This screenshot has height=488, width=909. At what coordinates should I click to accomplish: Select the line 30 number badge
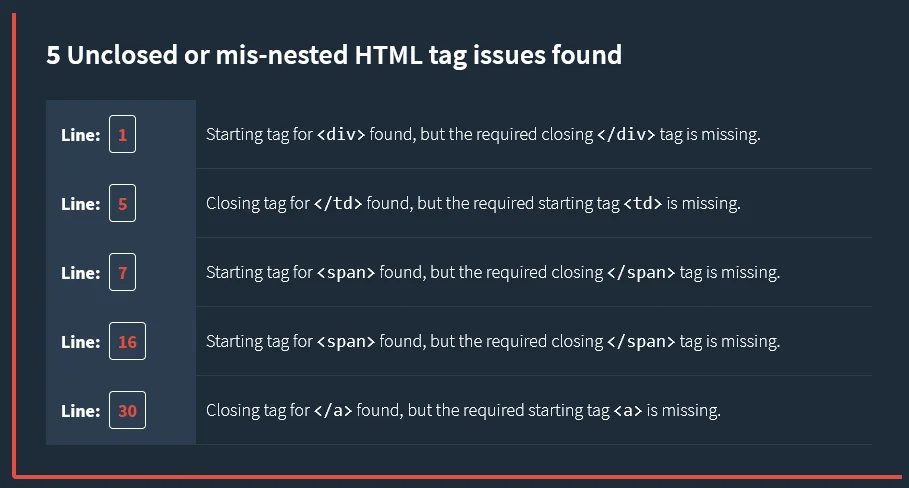tap(127, 411)
